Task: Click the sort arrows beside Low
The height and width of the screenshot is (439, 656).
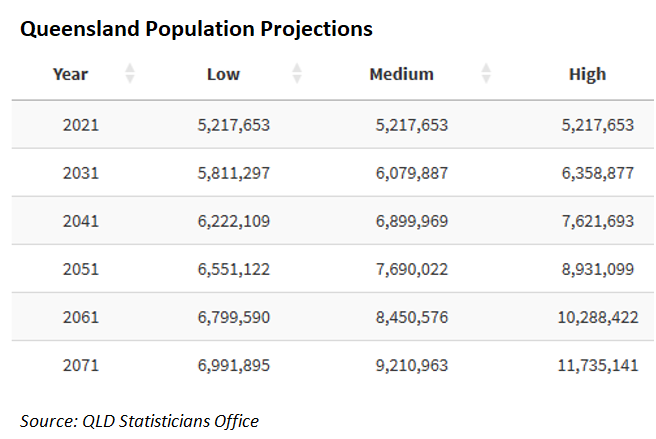Action: (x=296, y=74)
